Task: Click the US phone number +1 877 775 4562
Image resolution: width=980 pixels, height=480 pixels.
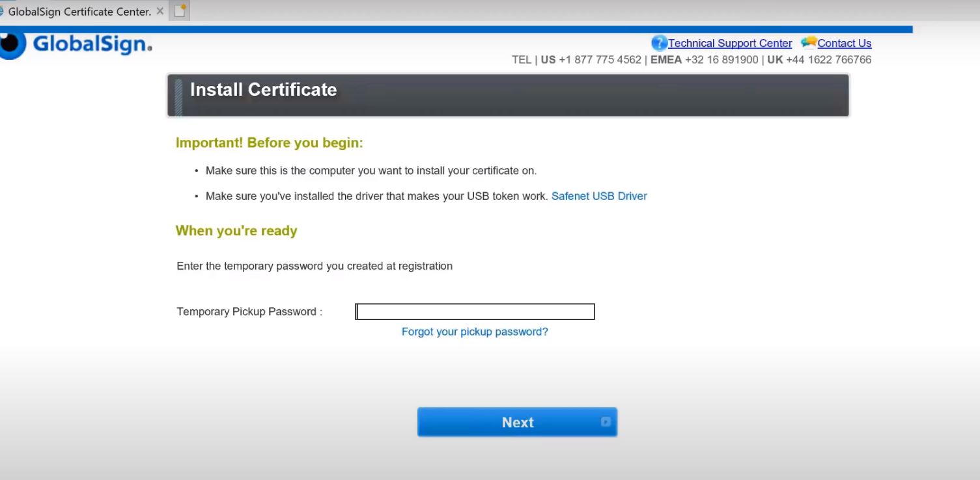Action: point(600,60)
